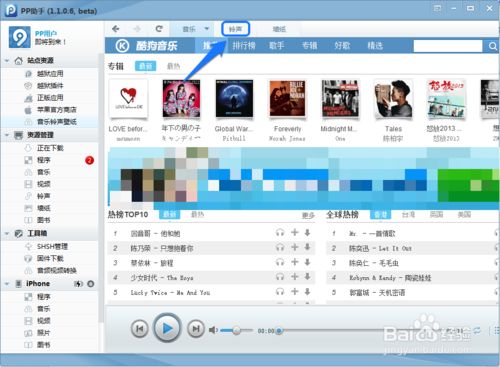The width and height of the screenshot is (500, 367).
Task: Preview 陈乃荣 只想抱着你 using headphone icon
Action: (x=280, y=247)
